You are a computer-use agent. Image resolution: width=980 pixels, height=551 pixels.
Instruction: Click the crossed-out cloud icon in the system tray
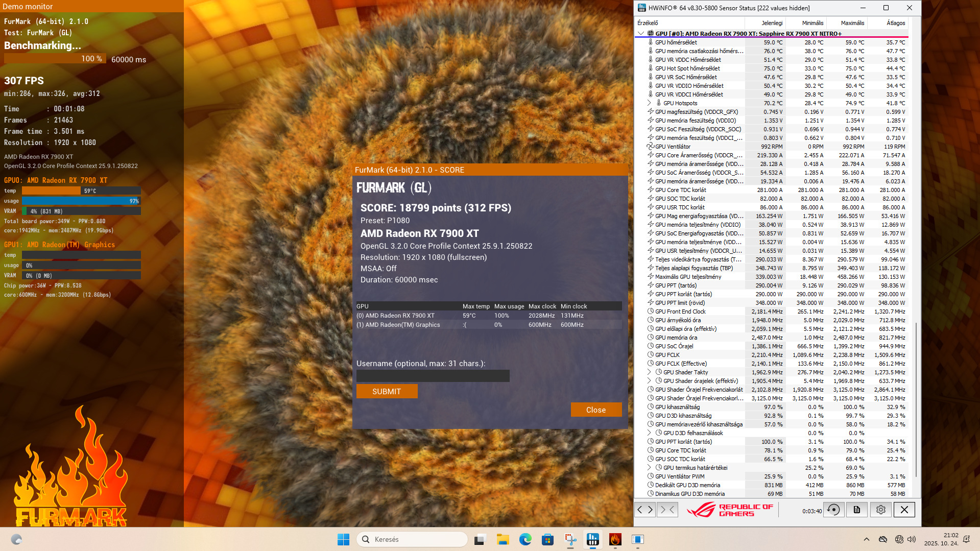(883, 539)
